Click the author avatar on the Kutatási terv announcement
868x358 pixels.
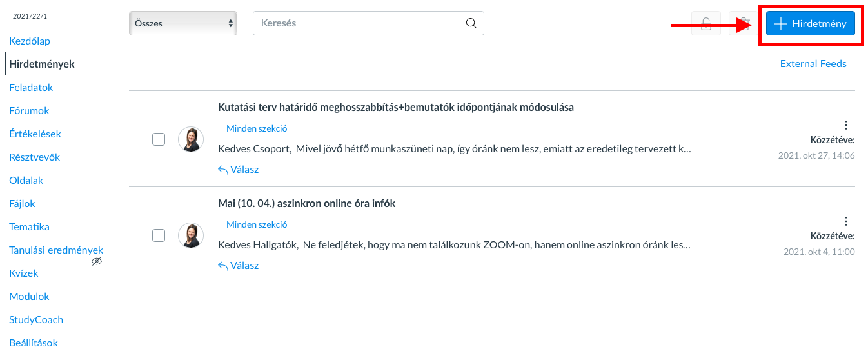(191, 139)
